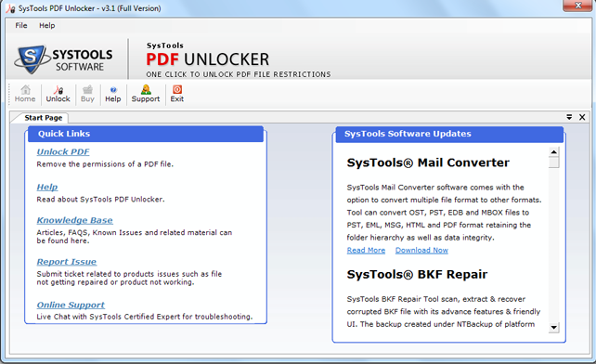The image size is (596, 364).
Task: Click the Home toolbar icon
Action: [25, 94]
